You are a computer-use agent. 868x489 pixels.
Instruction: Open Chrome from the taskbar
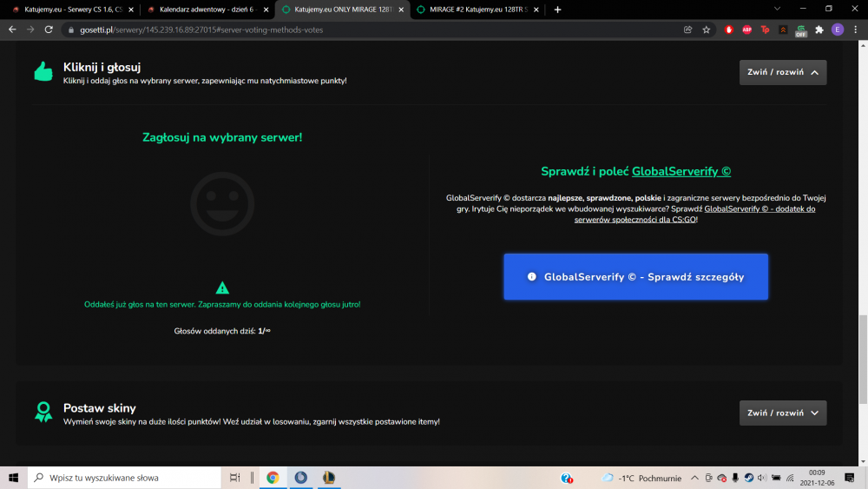(273, 478)
